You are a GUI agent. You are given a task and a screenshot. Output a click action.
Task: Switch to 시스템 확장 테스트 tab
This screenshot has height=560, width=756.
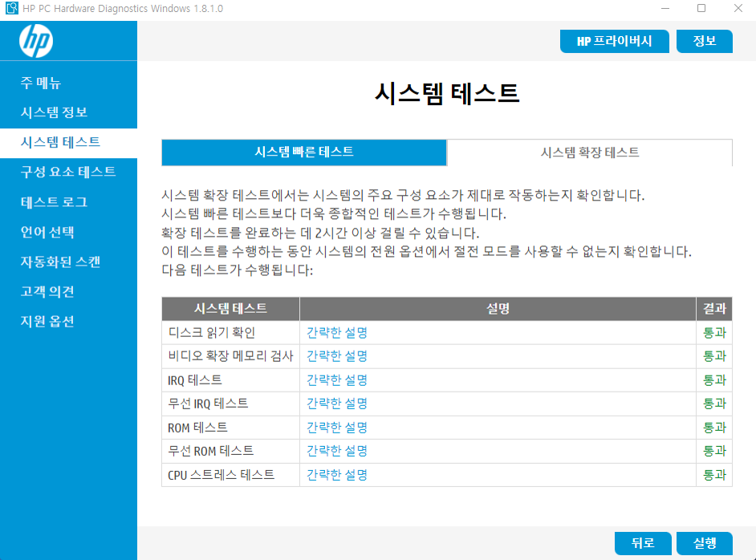point(590,152)
